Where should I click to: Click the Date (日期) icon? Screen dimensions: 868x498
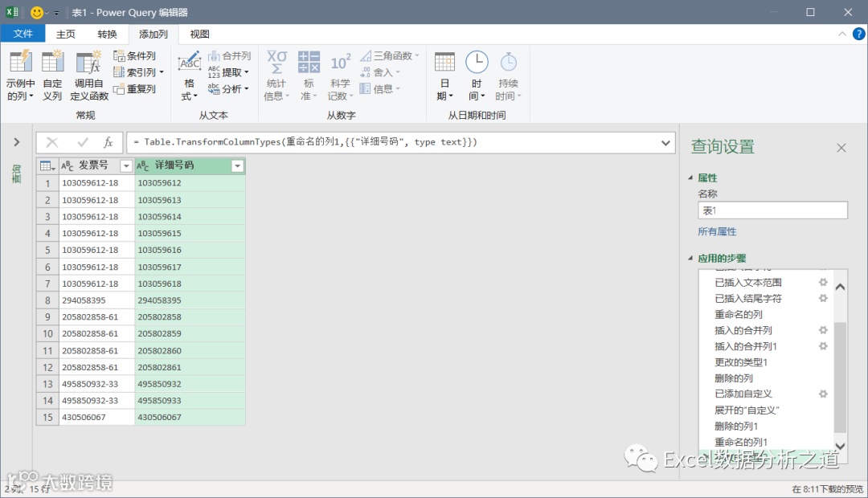pyautogui.click(x=444, y=62)
